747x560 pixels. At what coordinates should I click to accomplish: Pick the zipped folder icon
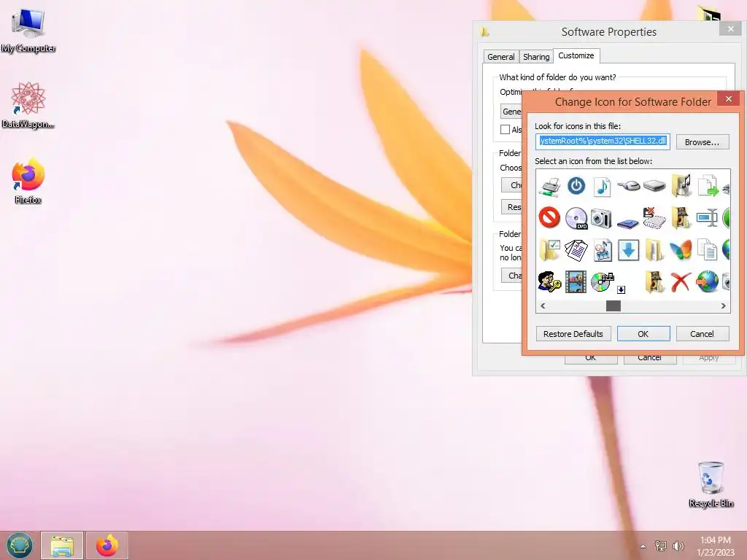tap(654, 250)
